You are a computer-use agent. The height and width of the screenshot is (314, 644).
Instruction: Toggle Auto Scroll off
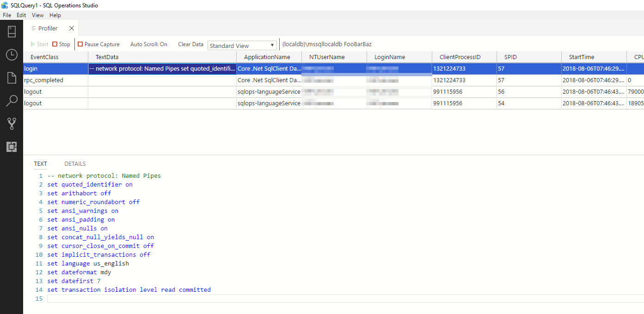(148, 44)
